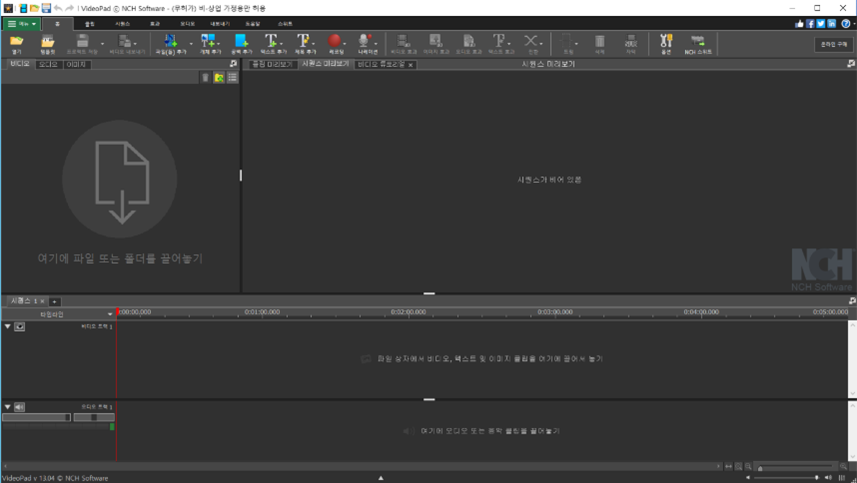The height and width of the screenshot is (483, 857).
Task: Click the Add Blank clip blue icon
Action: point(241,41)
